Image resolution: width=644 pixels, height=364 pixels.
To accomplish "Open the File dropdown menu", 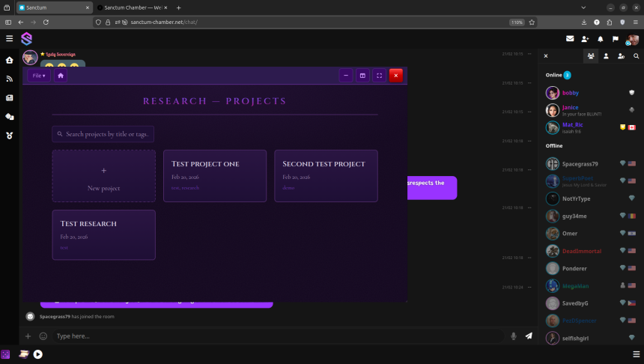I will coord(39,76).
